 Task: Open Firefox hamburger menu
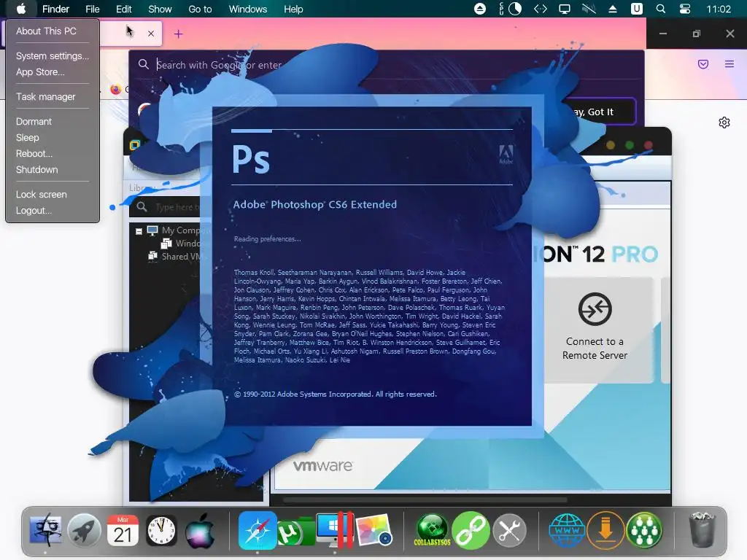click(x=729, y=64)
